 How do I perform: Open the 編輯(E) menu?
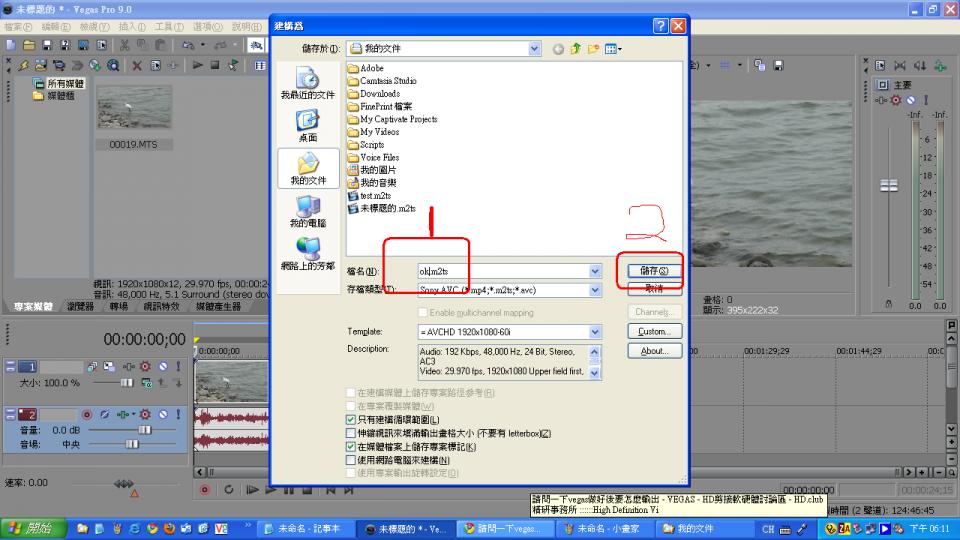click(x=56, y=27)
